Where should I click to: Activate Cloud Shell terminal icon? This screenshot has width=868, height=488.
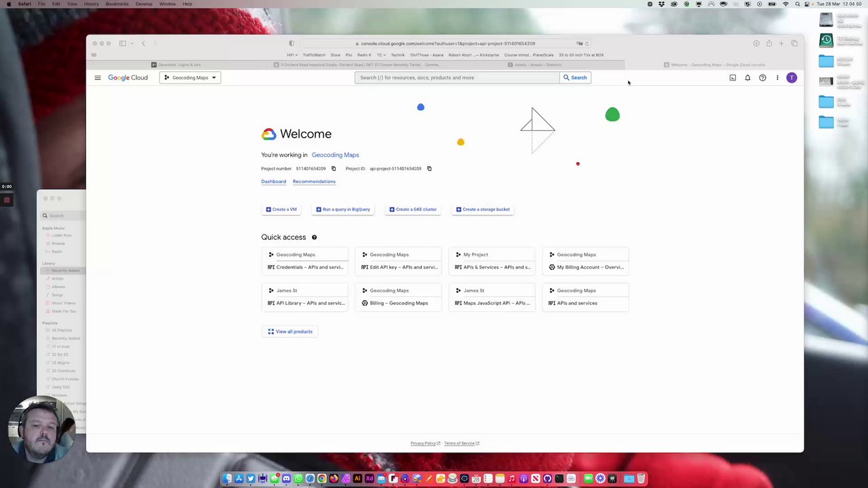click(x=732, y=78)
